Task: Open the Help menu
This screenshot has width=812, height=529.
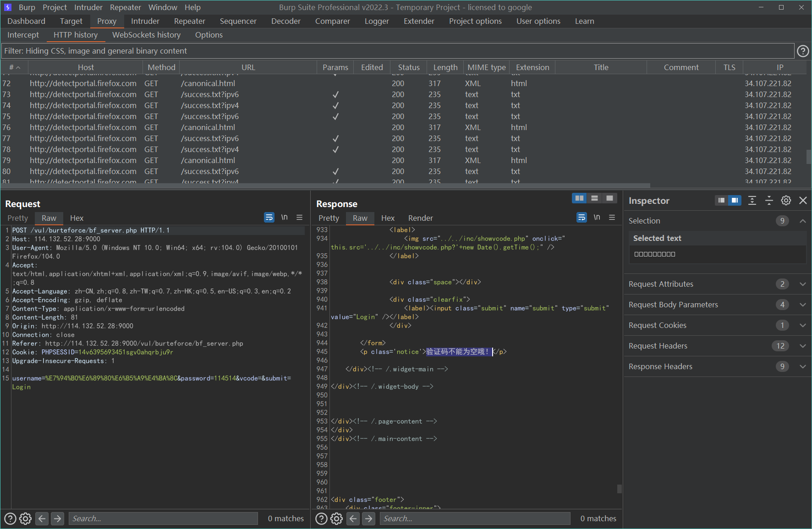Action: (192, 7)
